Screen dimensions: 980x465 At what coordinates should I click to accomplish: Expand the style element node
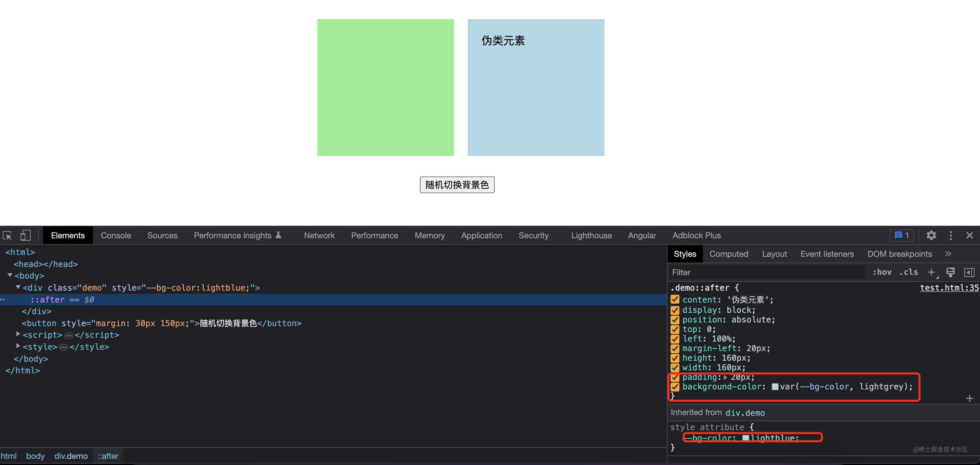click(x=18, y=346)
